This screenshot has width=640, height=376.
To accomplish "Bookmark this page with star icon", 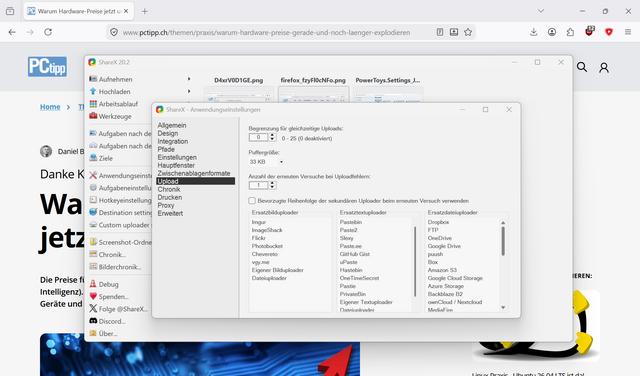I will point(468,32).
